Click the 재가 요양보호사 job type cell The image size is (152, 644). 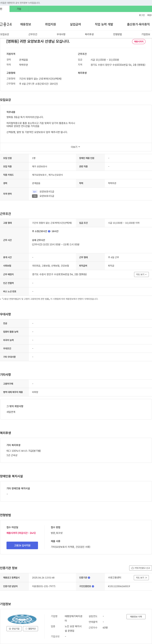point(40,166)
